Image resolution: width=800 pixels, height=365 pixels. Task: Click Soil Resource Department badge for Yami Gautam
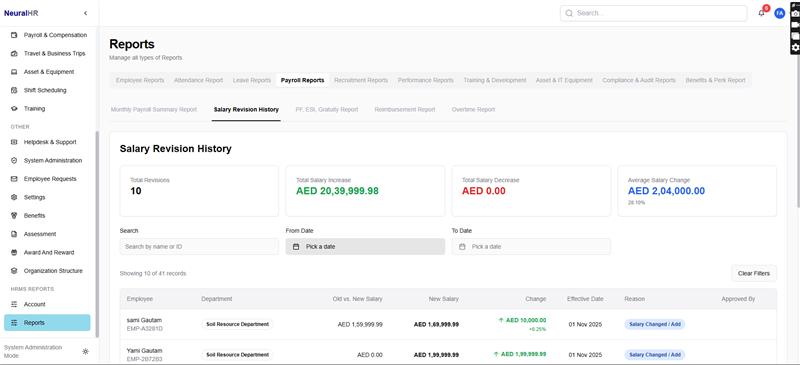(237, 355)
